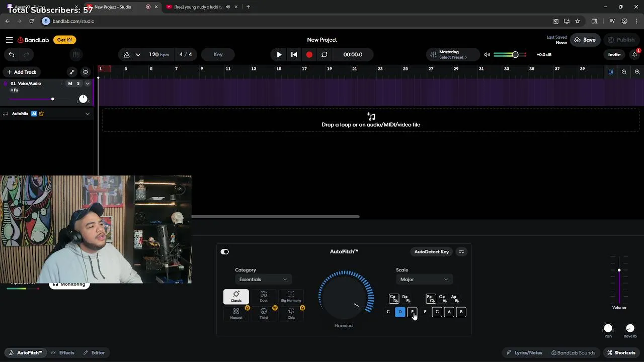This screenshot has height=362, width=644.
Task: Toggle note G in the scale
Action: pos(437,312)
